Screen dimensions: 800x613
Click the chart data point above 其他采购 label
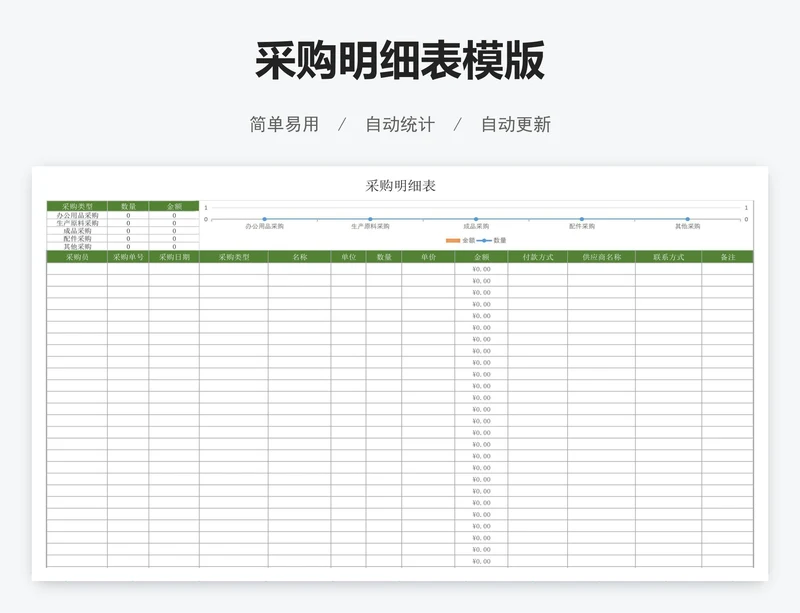click(x=688, y=219)
